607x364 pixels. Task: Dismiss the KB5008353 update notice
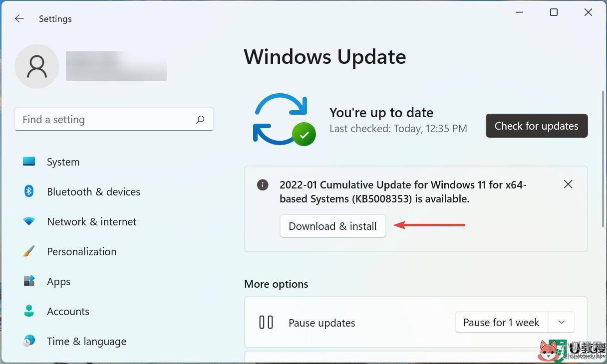pyautogui.click(x=568, y=184)
